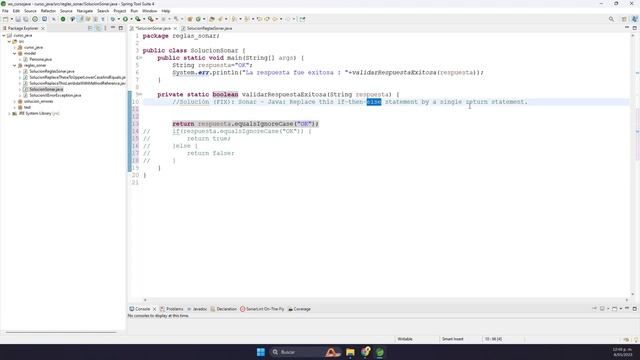Collapse the reglas_sonar package node
This screenshot has height=360, width=640.
[15, 65]
